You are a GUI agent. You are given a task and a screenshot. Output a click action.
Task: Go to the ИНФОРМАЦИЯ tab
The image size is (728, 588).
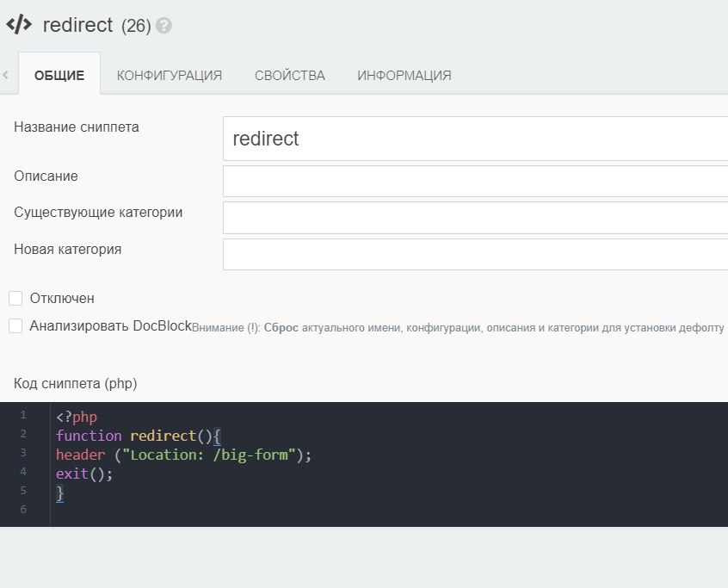pyautogui.click(x=404, y=75)
